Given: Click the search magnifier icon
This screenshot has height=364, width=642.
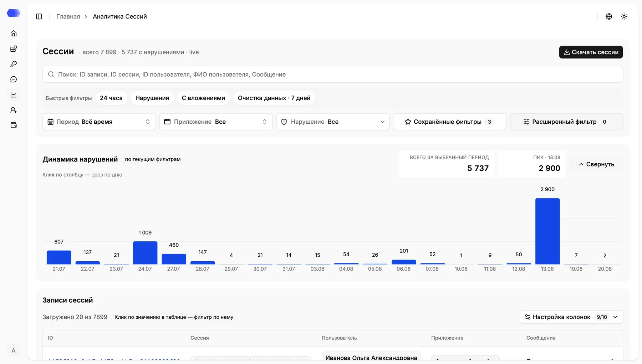Looking at the screenshot, I should 51,74.
